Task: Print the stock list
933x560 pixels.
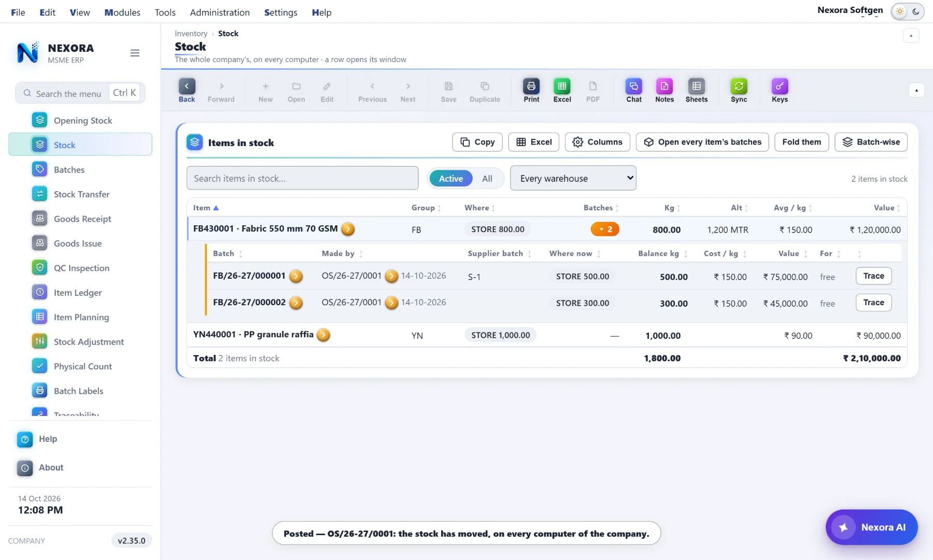Action: [x=531, y=91]
